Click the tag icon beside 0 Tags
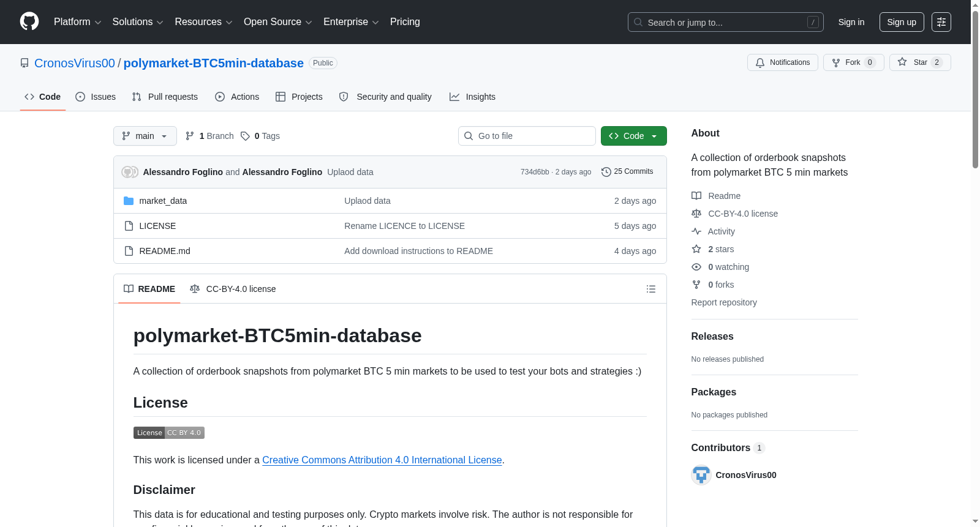This screenshot has width=980, height=527. coord(245,136)
